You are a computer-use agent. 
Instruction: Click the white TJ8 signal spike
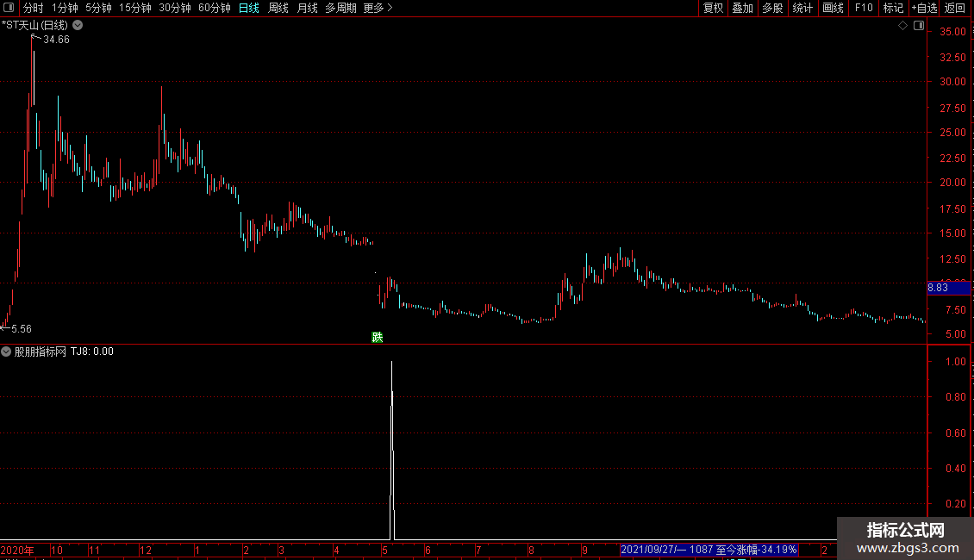click(392, 450)
